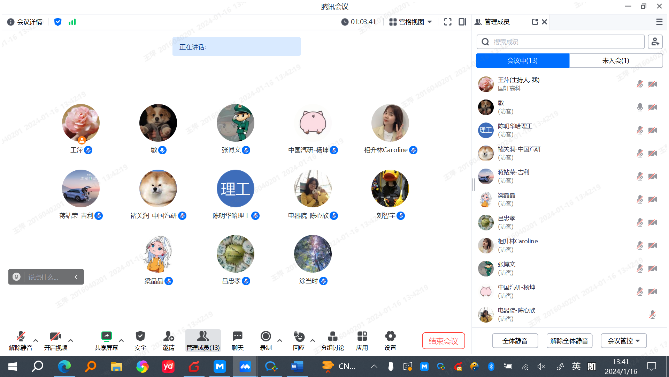The image size is (669, 377).
Task: Click the search members input field
Action: (x=560, y=42)
